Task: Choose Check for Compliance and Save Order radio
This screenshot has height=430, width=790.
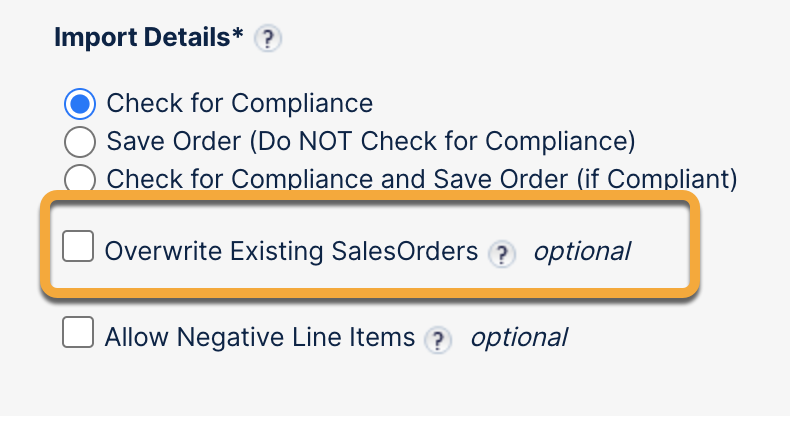Action: (x=79, y=179)
